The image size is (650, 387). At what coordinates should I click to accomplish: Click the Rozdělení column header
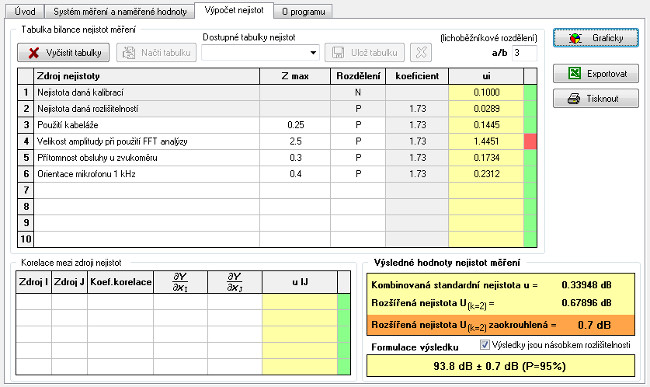358,76
